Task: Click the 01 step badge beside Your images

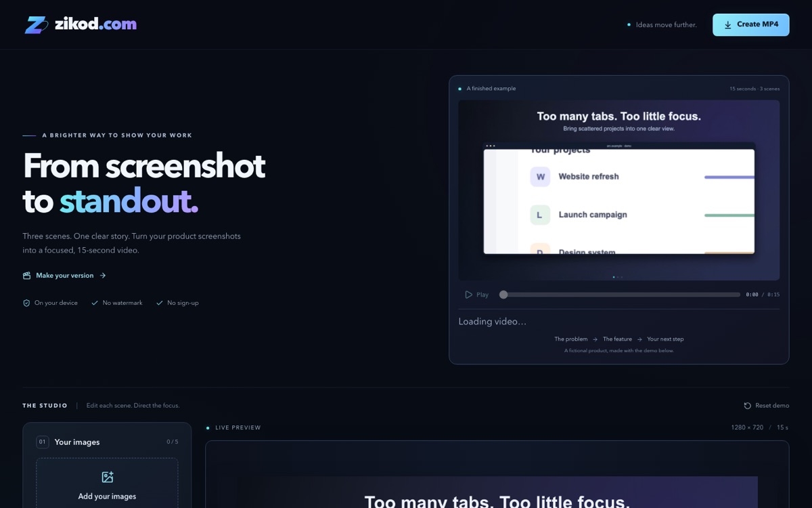Action: click(x=43, y=442)
